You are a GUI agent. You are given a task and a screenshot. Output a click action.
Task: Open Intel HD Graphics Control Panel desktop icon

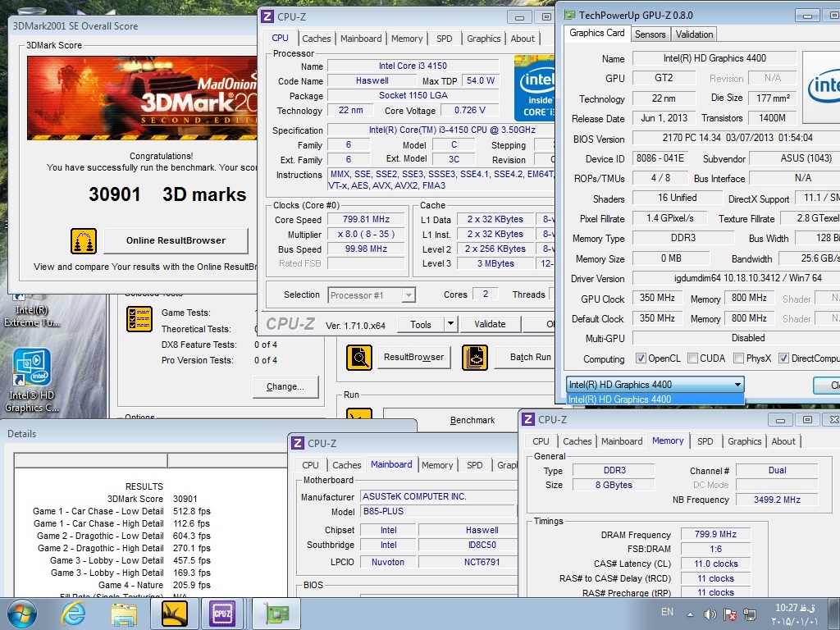coord(32,381)
